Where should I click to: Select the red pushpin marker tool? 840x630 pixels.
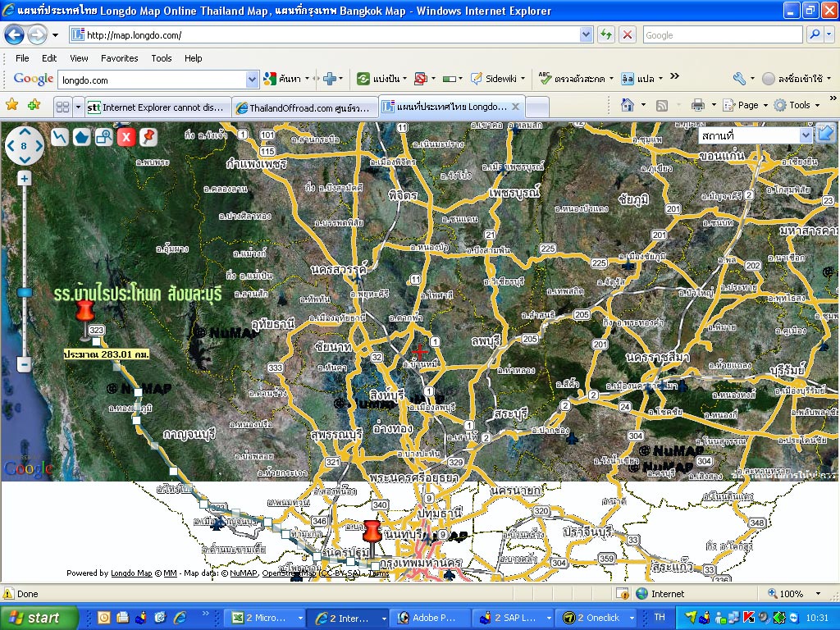pos(148,137)
